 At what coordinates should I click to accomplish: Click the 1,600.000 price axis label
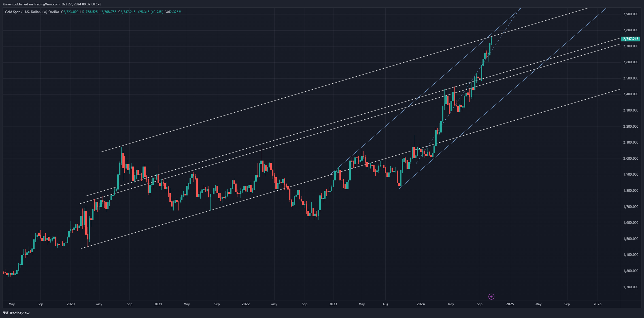tap(630, 223)
